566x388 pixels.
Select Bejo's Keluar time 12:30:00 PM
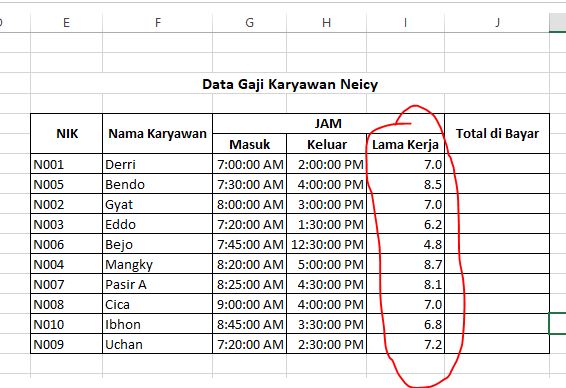click(326, 244)
